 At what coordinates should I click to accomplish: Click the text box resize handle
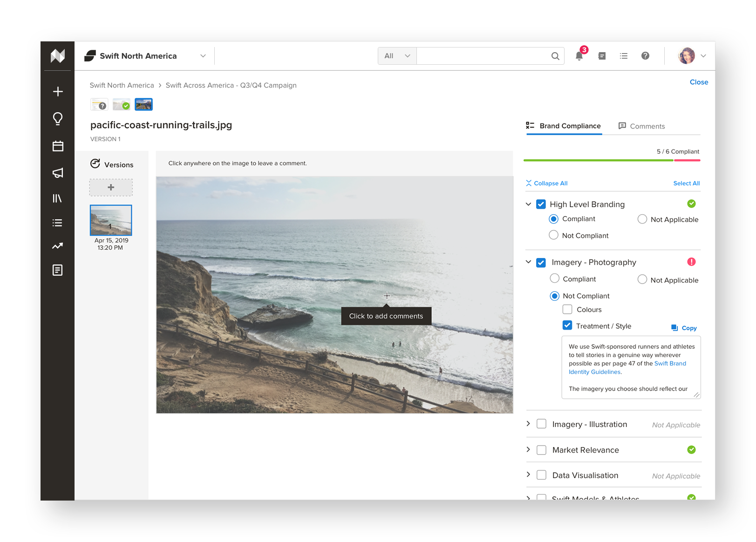(696, 394)
